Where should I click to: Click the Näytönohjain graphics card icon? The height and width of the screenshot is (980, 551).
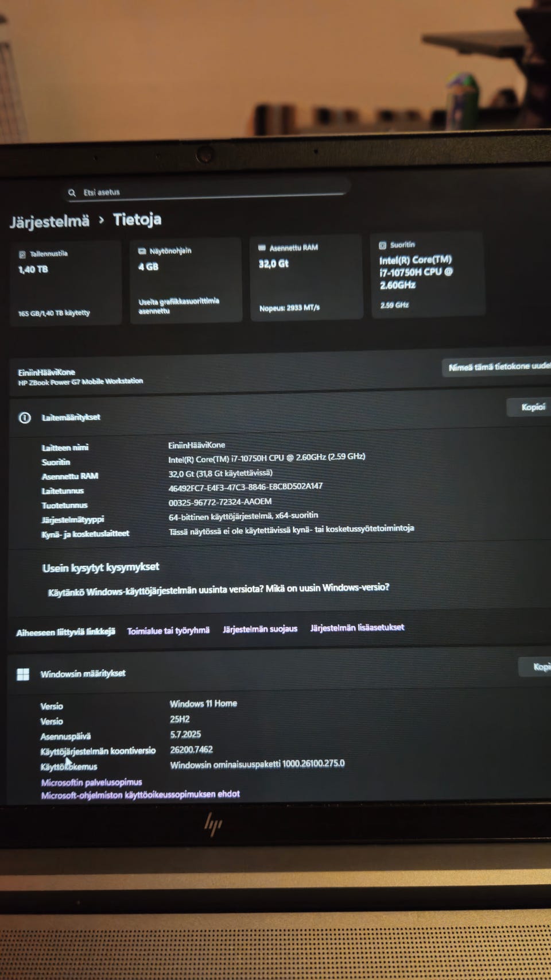tap(142, 251)
